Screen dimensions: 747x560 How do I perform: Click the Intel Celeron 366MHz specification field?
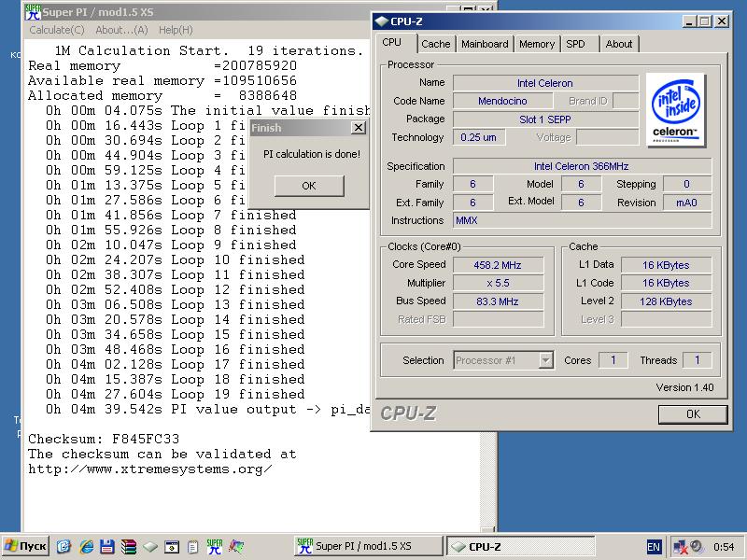(582, 166)
